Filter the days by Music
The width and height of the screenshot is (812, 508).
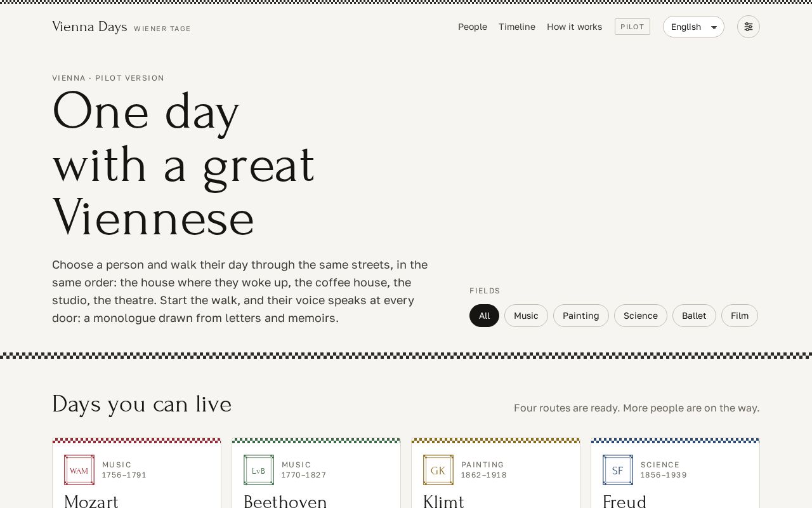pyautogui.click(x=526, y=316)
